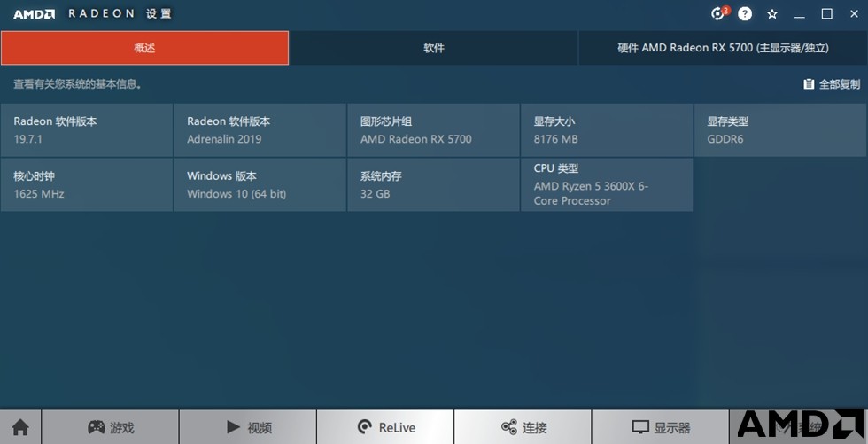Select the 系统内存 32 GB tile
Image resolution: width=868 pixels, height=444 pixels.
[x=433, y=184]
